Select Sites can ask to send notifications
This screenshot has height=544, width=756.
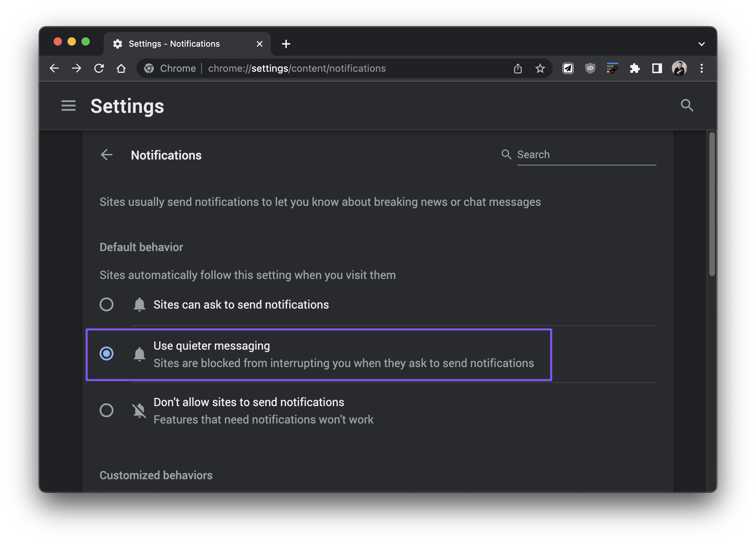(107, 304)
